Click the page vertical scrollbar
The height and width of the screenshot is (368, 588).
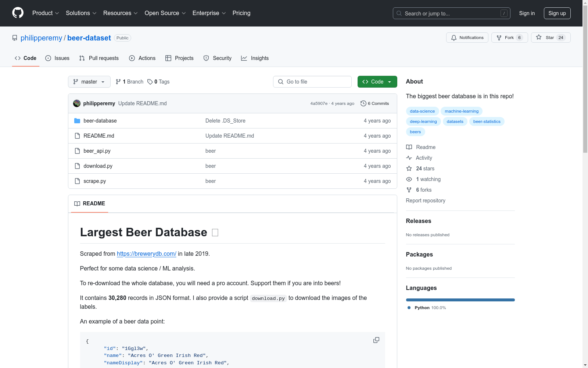click(585, 79)
